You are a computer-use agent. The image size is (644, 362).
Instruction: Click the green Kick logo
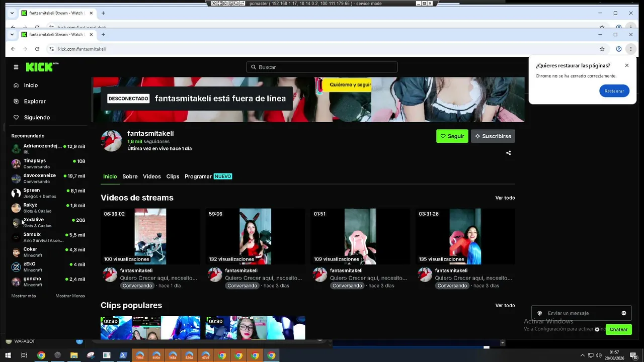pos(42,67)
